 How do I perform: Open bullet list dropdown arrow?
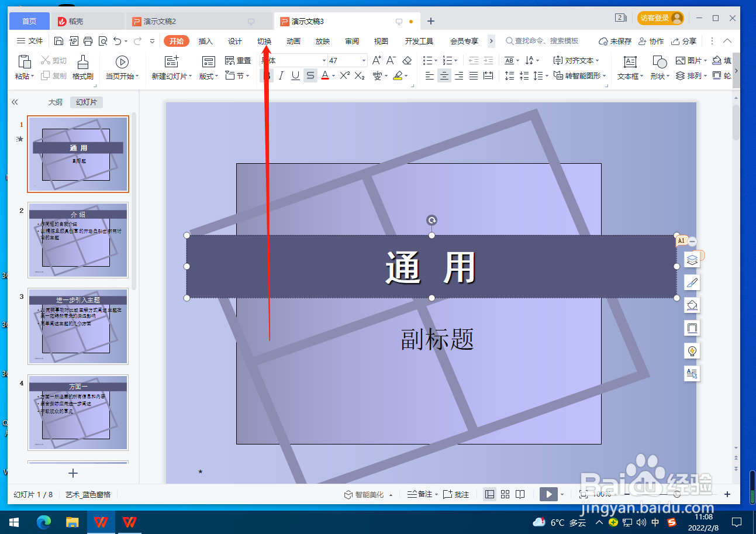(x=436, y=60)
